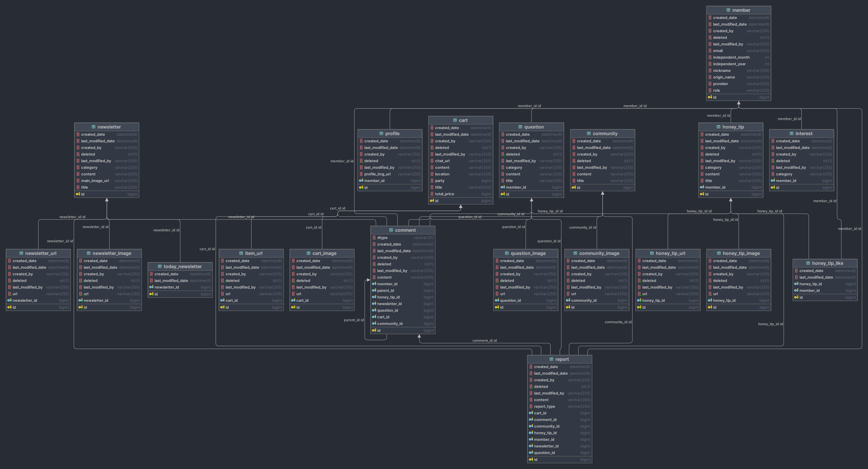
Task: Click the table icon in the report header
Action: pyautogui.click(x=551, y=360)
